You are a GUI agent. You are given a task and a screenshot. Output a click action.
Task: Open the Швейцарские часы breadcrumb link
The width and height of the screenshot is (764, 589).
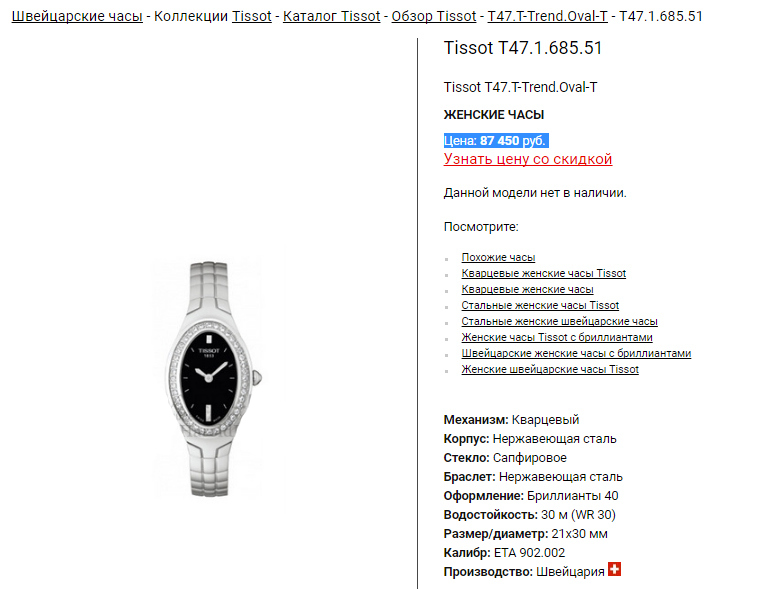[x=77, y=16]
